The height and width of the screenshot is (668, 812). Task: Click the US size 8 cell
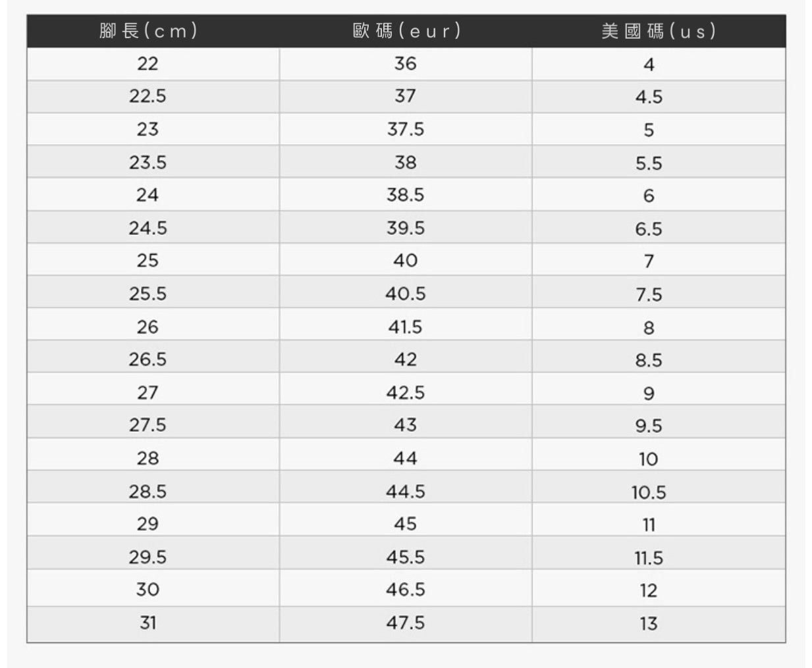pyautogui.click(x=659, y=326)
